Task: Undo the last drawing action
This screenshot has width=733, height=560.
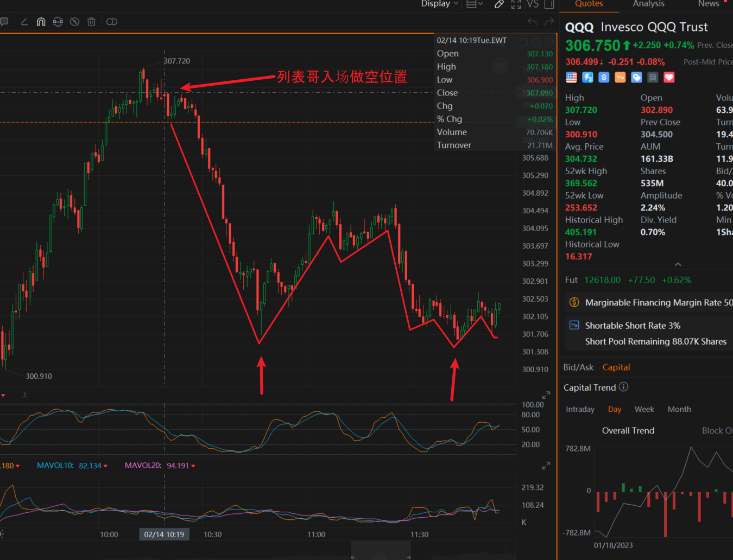Action: tap(532, 22)
